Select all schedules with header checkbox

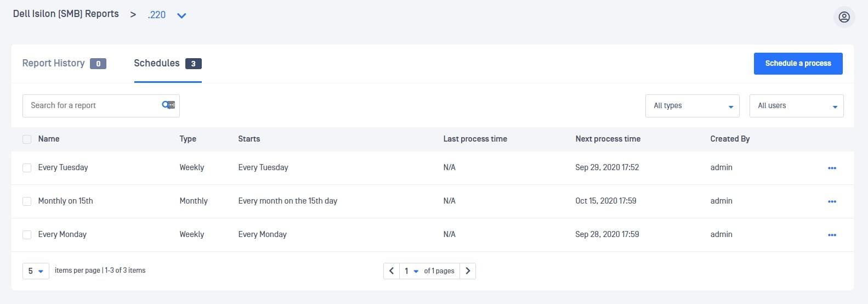tap(27, 139)
